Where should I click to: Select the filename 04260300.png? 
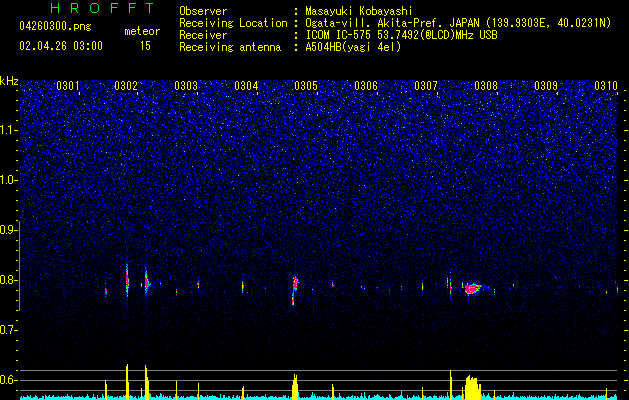55,27
